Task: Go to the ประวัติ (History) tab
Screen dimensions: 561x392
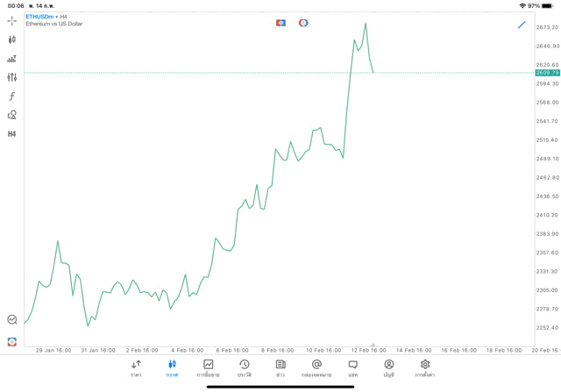Action: point(244,368)
